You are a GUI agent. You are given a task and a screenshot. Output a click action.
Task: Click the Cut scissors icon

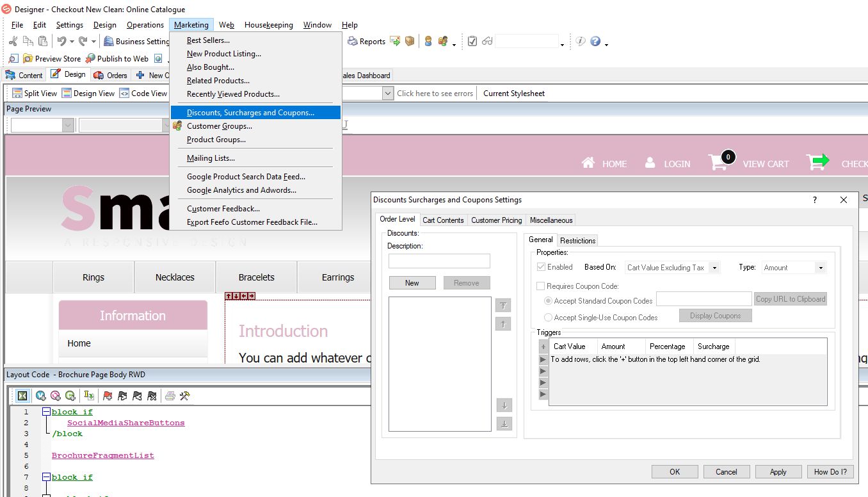click(13, 41)
